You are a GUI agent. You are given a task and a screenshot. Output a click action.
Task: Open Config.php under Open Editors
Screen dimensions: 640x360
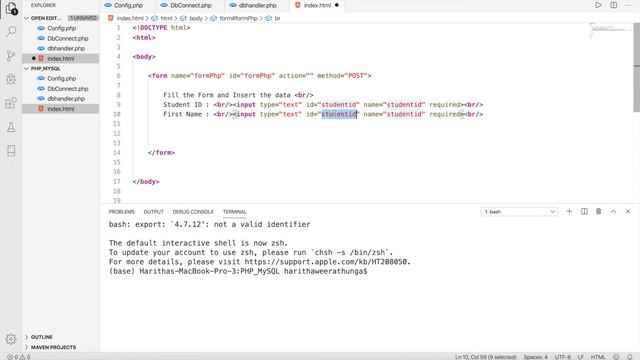(60, 28)
